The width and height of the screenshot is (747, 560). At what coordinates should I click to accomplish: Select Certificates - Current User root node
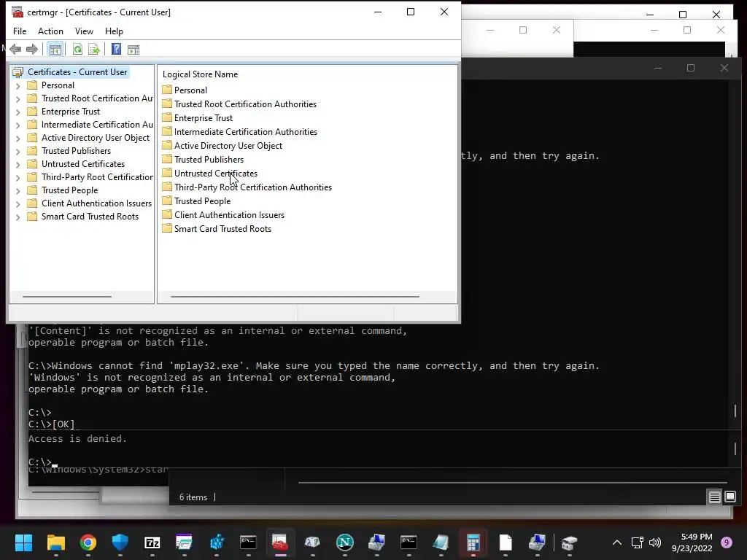coord(77,72)
